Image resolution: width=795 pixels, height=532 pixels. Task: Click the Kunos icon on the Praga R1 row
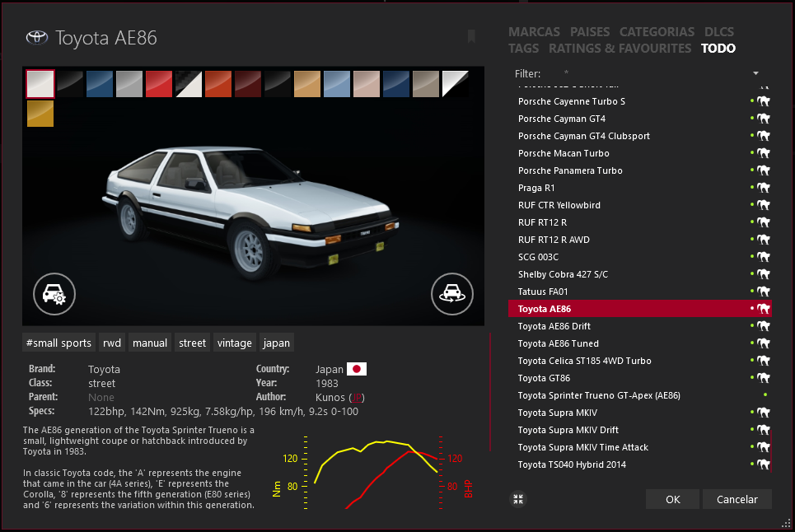pyautogui.click(x=765, y=188)
